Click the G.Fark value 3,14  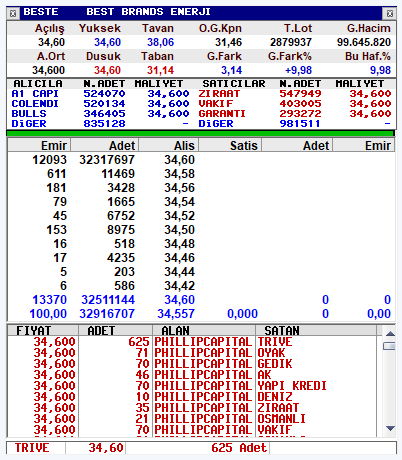click(x=231, y=70)
